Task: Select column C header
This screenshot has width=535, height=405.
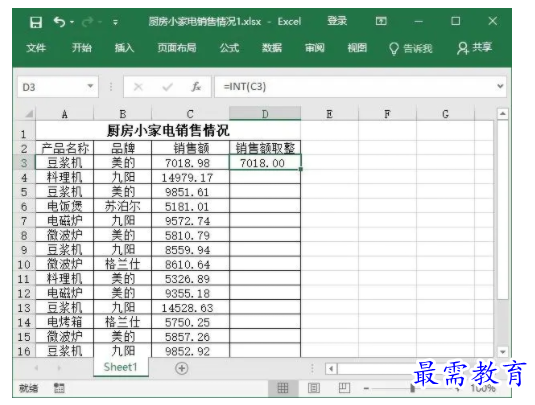Action: pos(190,114)
